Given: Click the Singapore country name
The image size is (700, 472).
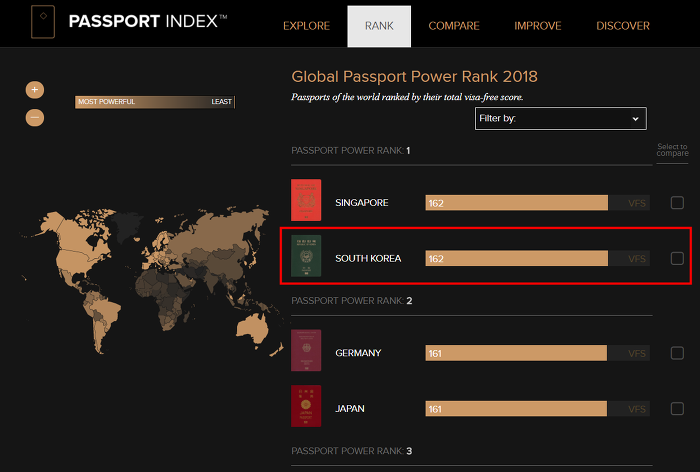Looking at the screenshot, I should tap(362, 203).
